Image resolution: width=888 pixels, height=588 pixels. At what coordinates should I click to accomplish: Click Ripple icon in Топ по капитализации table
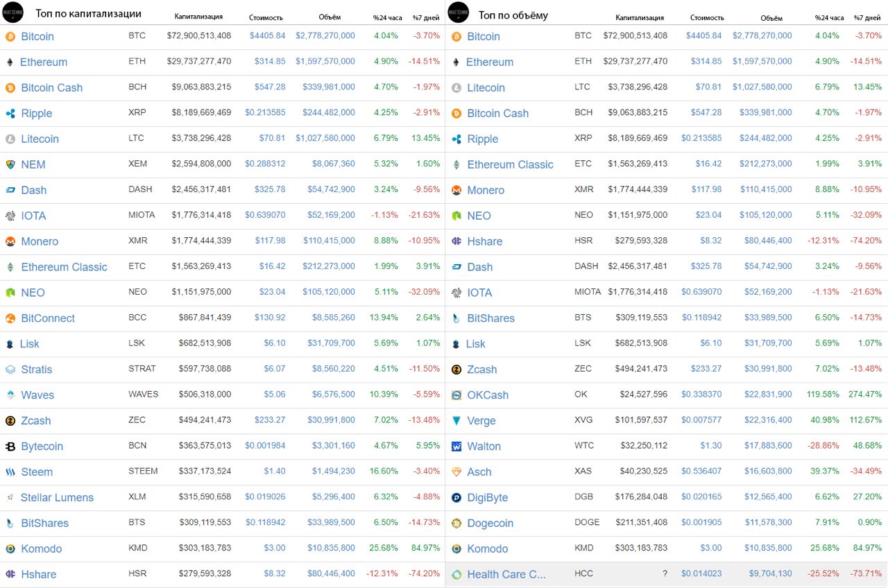pos(10,113)
